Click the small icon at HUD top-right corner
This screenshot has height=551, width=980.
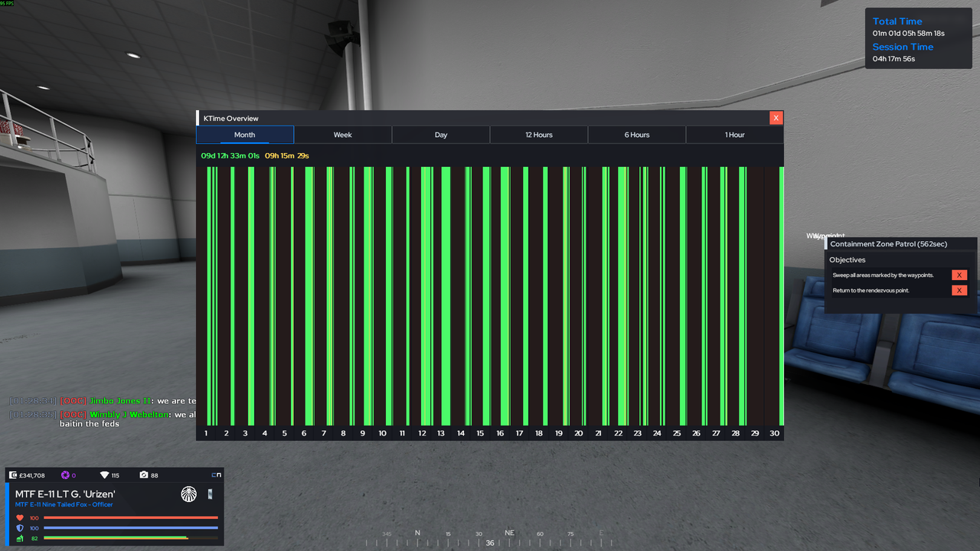tap(216, 475)
